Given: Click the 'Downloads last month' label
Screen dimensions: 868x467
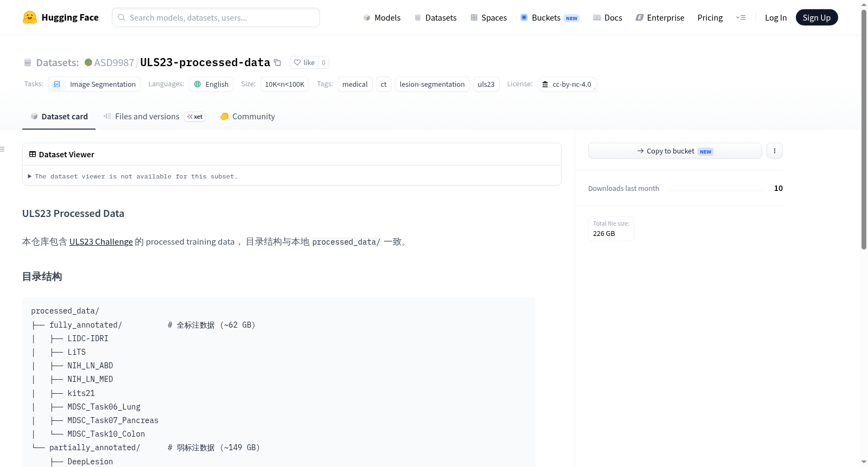Looking at the screenshot, I should coord(623,189).
